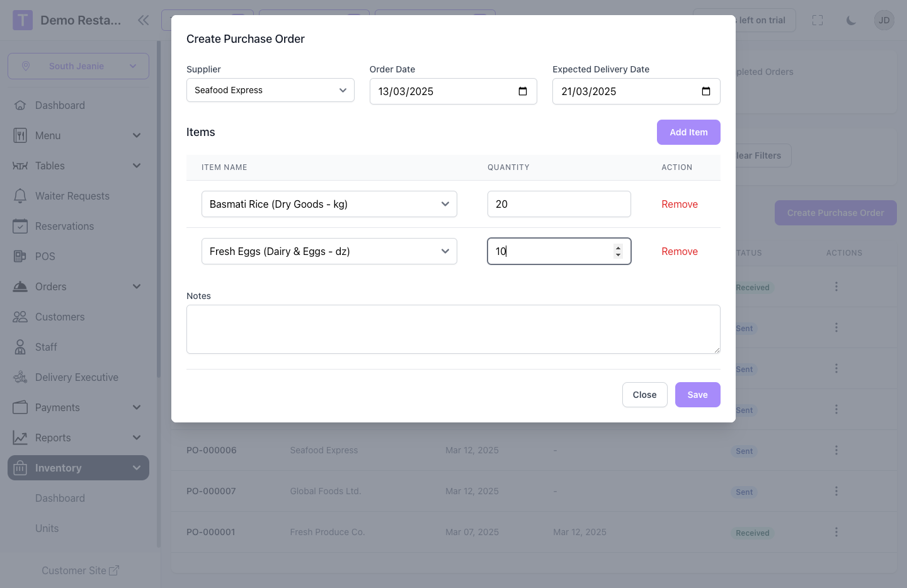
Task: Enter fullscreen using the expand icon
Action: point(818,20)
